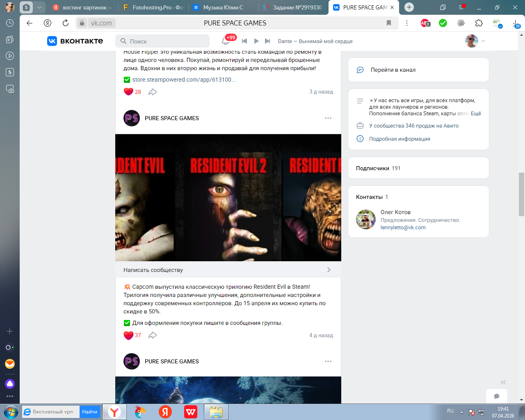This screenshot has height=420, width=525.
Task: Skip to the previous track in VK player
Action: [x=244, y=41]
